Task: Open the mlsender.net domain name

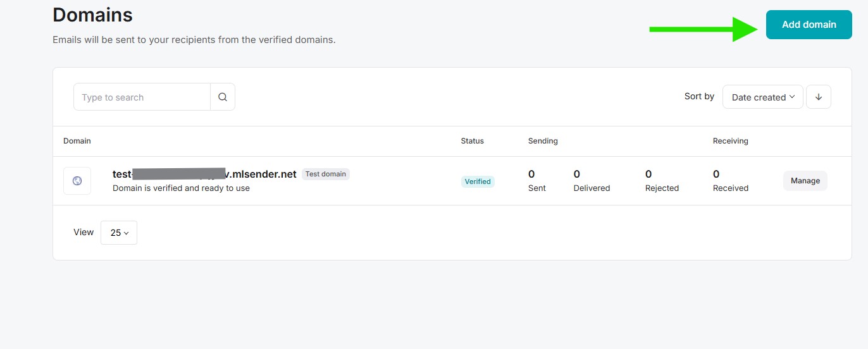Action: 204,174
